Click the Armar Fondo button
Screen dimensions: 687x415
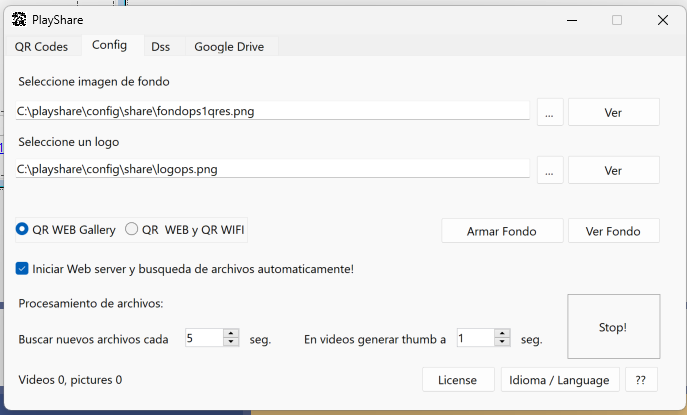pyautogui.click(x=502, y=231)
